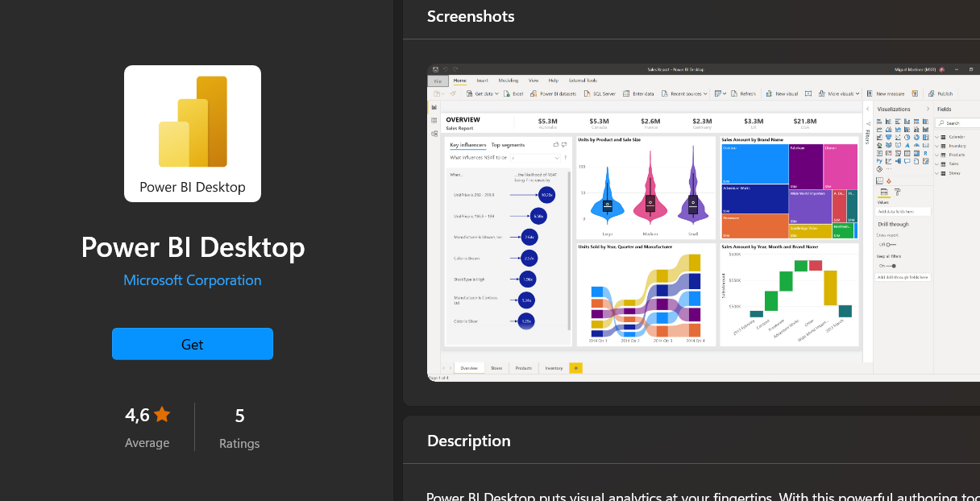980x501 pixels.
Task: Click the Search field in Fields pane
Action: [x=959, y=123]
